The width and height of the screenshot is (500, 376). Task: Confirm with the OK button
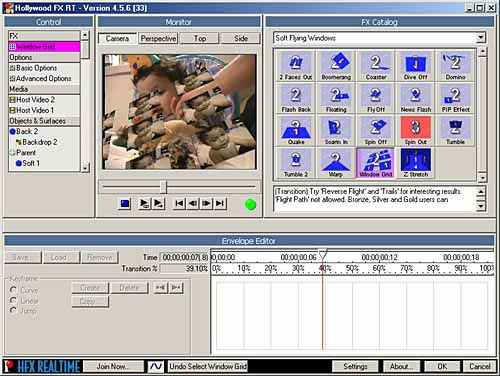tap(442, 366)
